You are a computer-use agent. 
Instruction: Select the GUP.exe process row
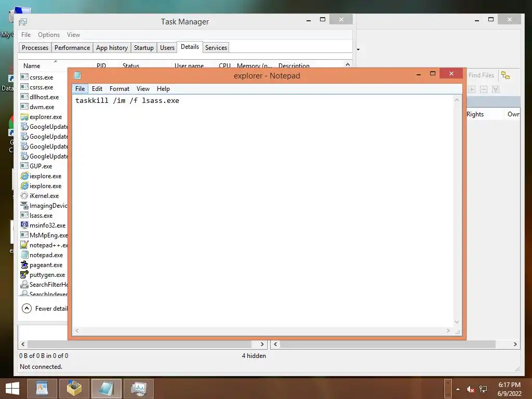[x=44, y=166]
